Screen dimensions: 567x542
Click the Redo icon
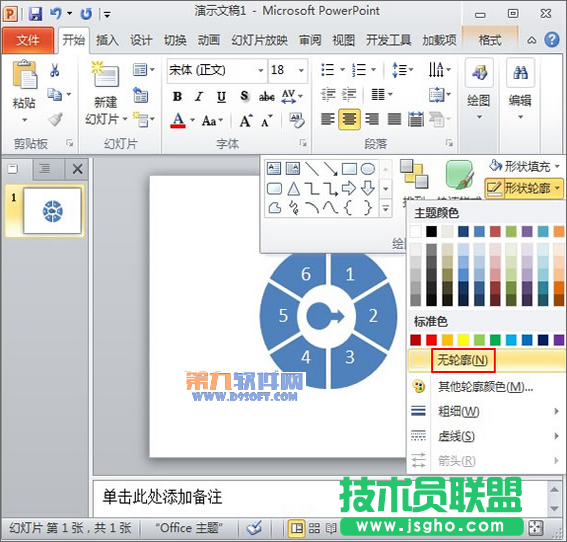pos(86,14)
